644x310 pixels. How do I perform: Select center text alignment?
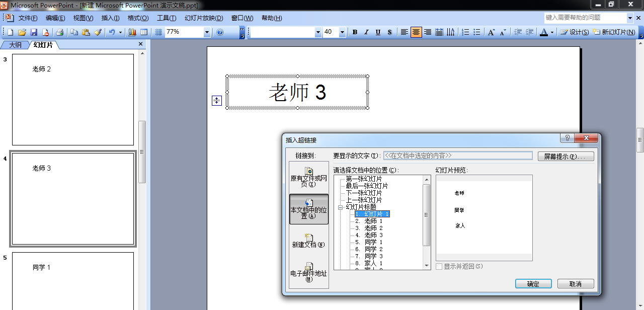point(416,32)
